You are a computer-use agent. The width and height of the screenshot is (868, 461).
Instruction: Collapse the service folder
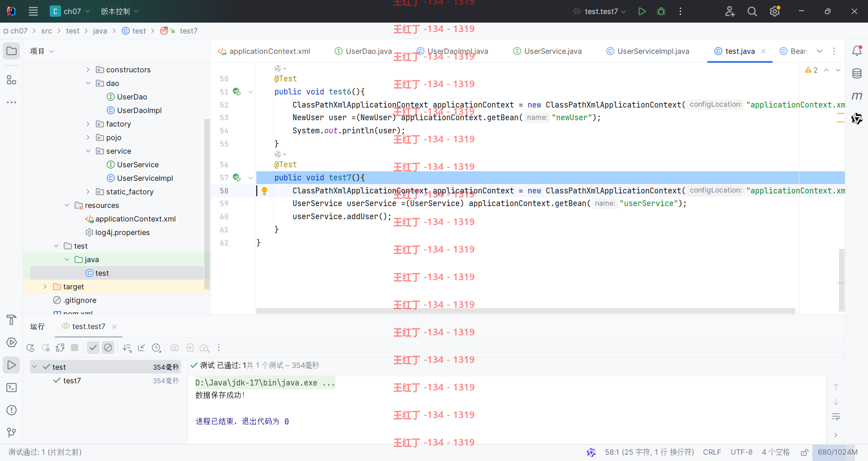[x=88, y=151]
